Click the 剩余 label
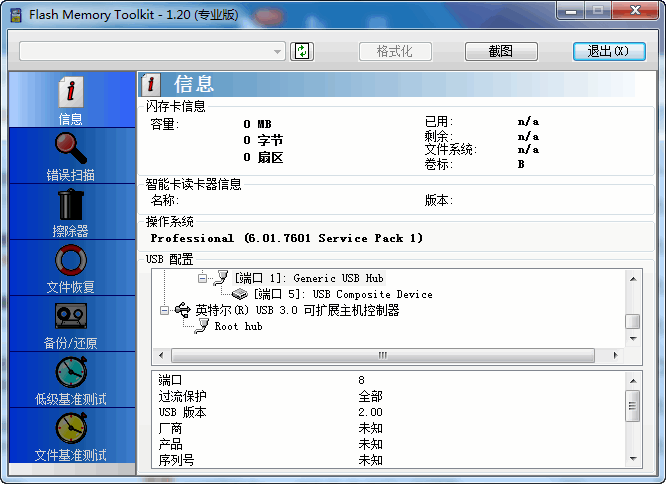The image size is (666, 484). (x=439, y=136)
